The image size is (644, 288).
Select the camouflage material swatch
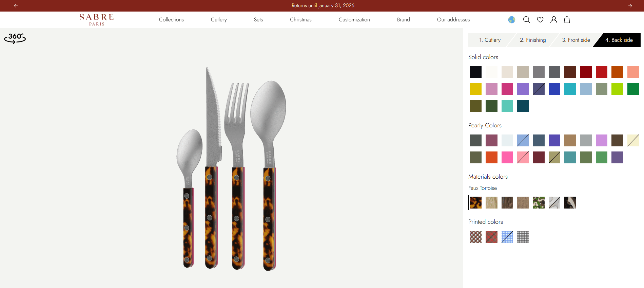pyautogui.click(x=539, y=203)
